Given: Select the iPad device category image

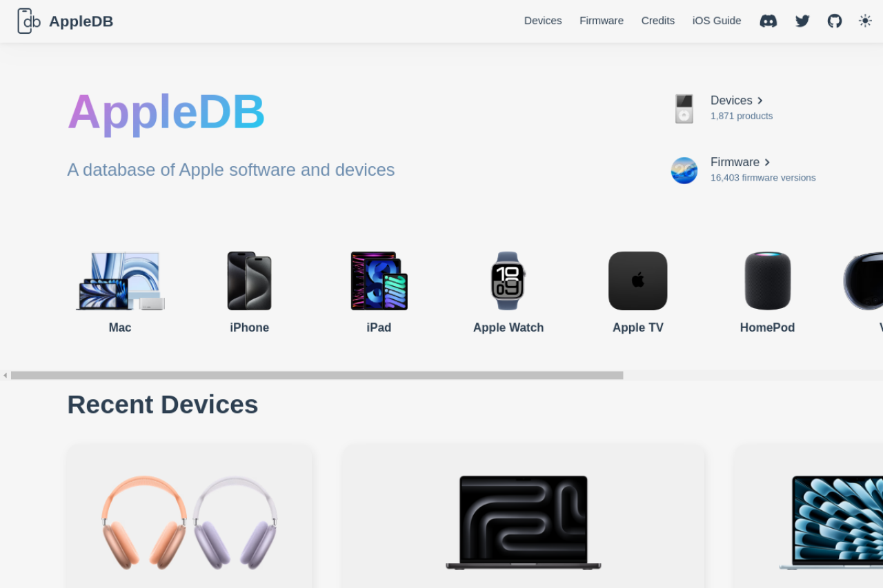Looking at the screenshot, I should [379, 281].
